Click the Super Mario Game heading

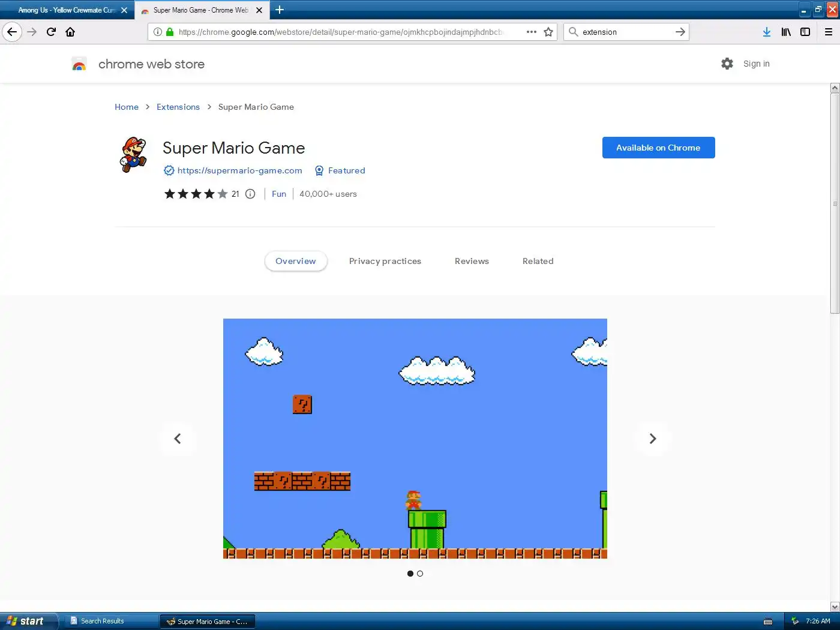(234, 148)
